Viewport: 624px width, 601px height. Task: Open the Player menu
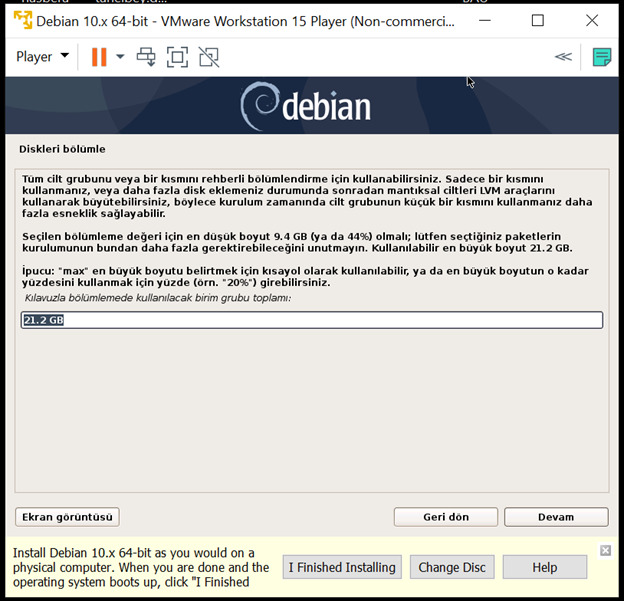pyautogui.click(x=42, y=57)
